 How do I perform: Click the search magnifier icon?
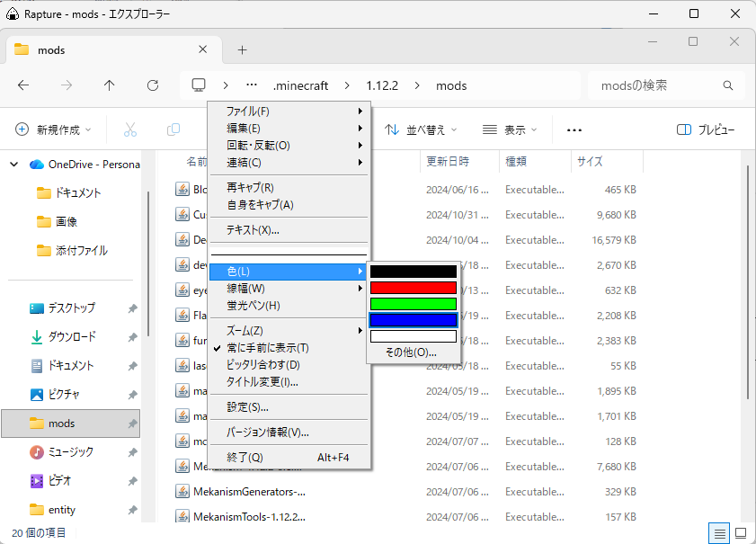click(x=728, y=85)
